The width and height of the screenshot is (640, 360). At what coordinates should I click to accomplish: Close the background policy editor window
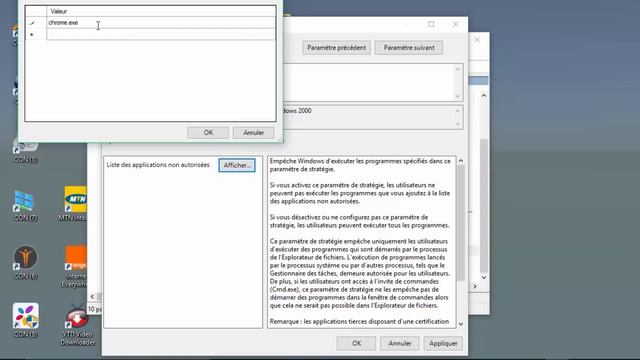[477, 40]
